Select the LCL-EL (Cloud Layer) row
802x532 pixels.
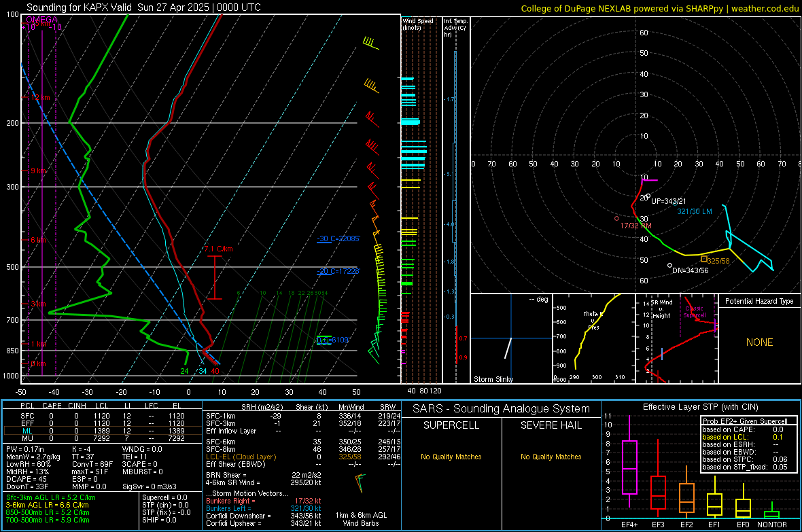pos(303,457)
